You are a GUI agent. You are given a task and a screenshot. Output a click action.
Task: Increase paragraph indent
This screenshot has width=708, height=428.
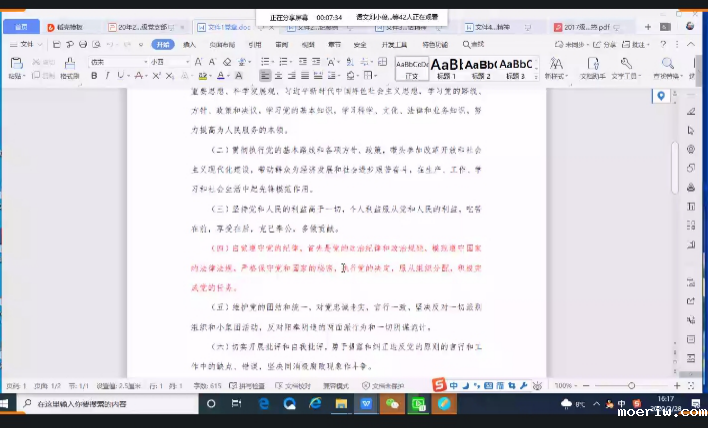[316, 61]
